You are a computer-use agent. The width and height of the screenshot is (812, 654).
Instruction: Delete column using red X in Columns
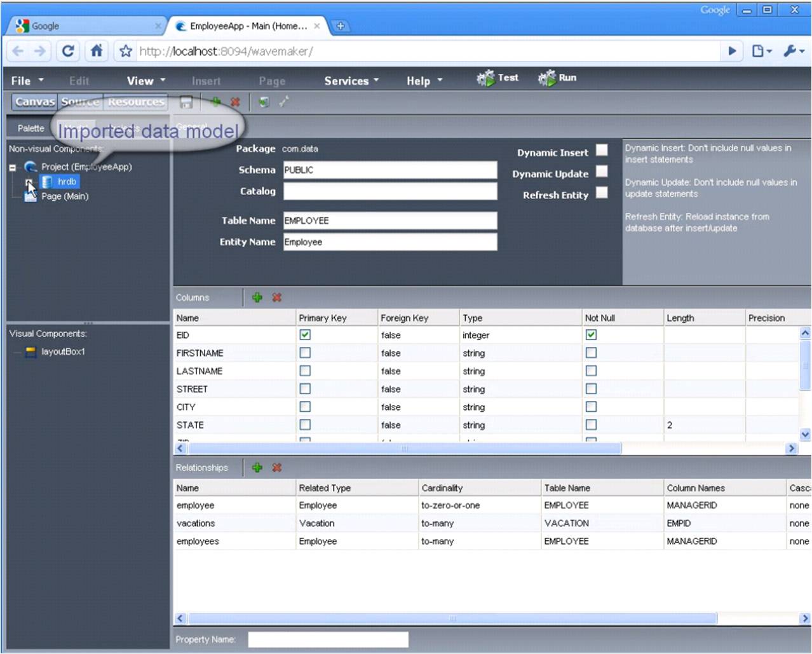[277, 297]
